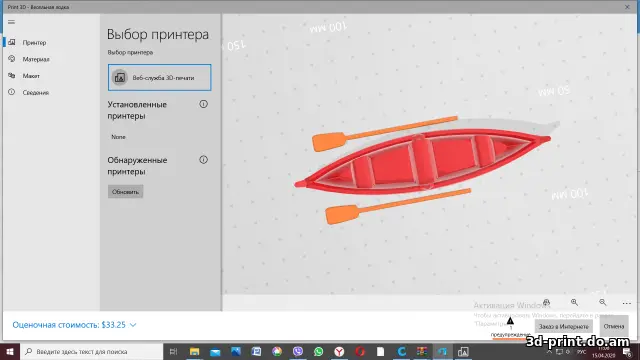Open File Explorer from the taskbar
Image resolution: width=640 pixels, height=360 pixels.
[x=194, y=351]
